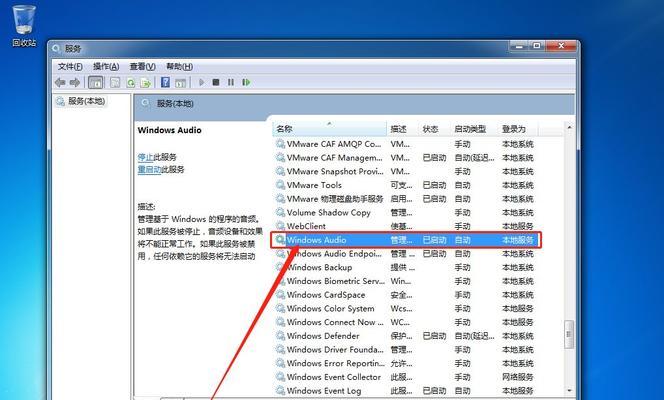Click the 停止 link to stop the service
Image resolution: width=664 pixels, height=400 pixels.
coord(145,157)
